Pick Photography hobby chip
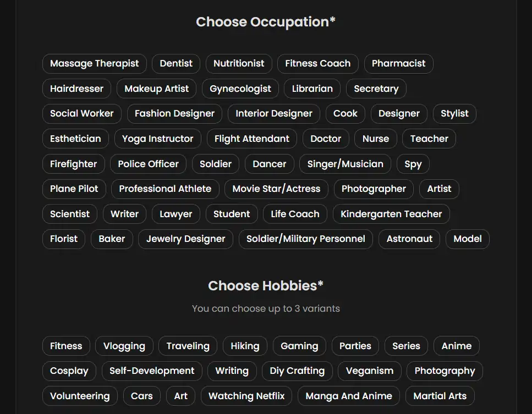Screen dimensions: 532x414 tap(445, 371)
